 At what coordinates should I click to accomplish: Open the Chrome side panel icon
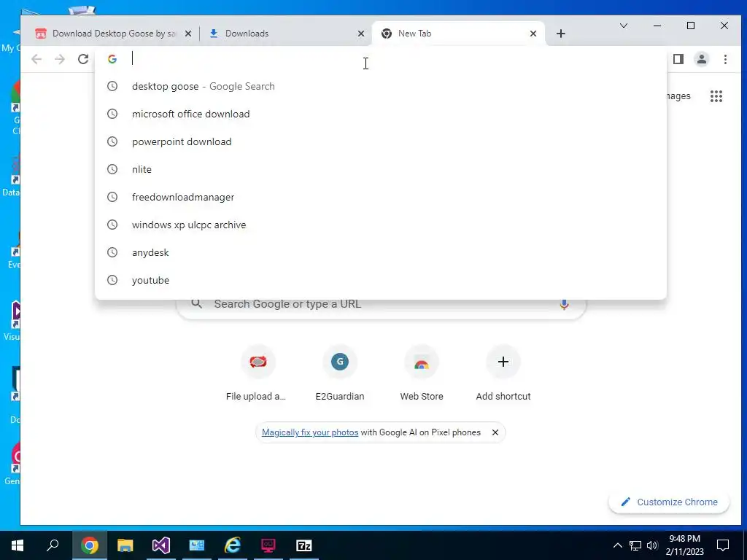pos(678,59)
